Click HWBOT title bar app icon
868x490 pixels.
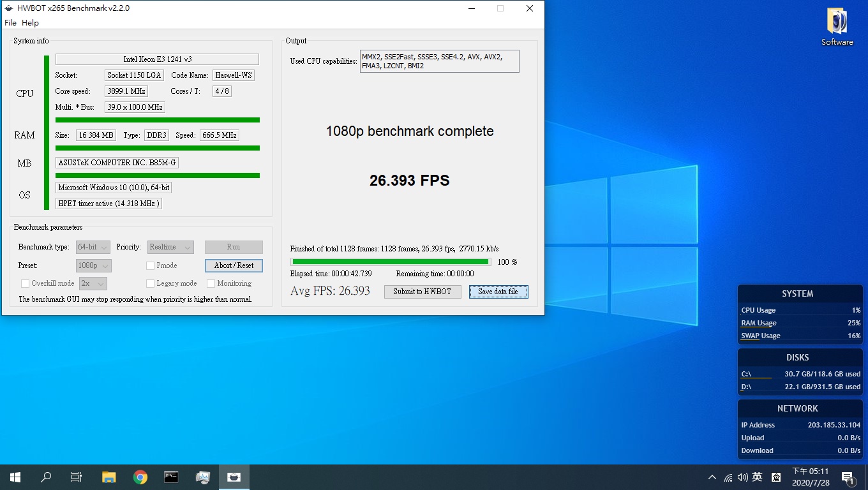pyautogui.click(x=9, y=8)
